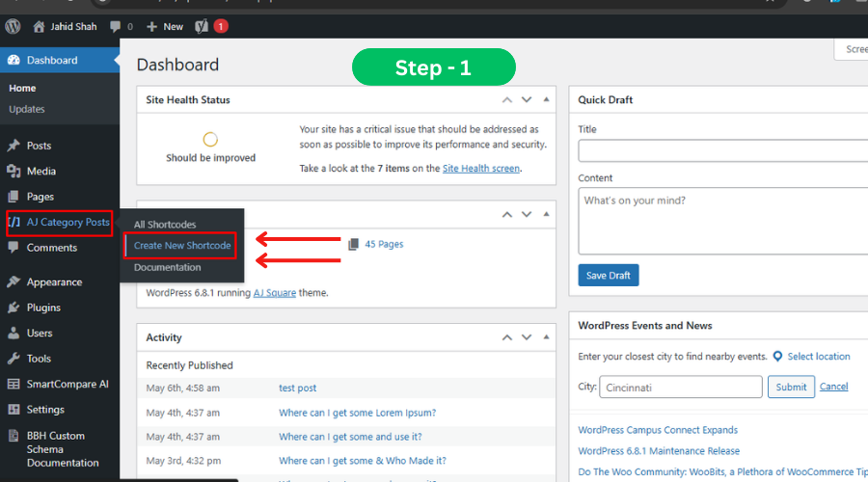Open the comments bubble in admin bar

[115, 26]
